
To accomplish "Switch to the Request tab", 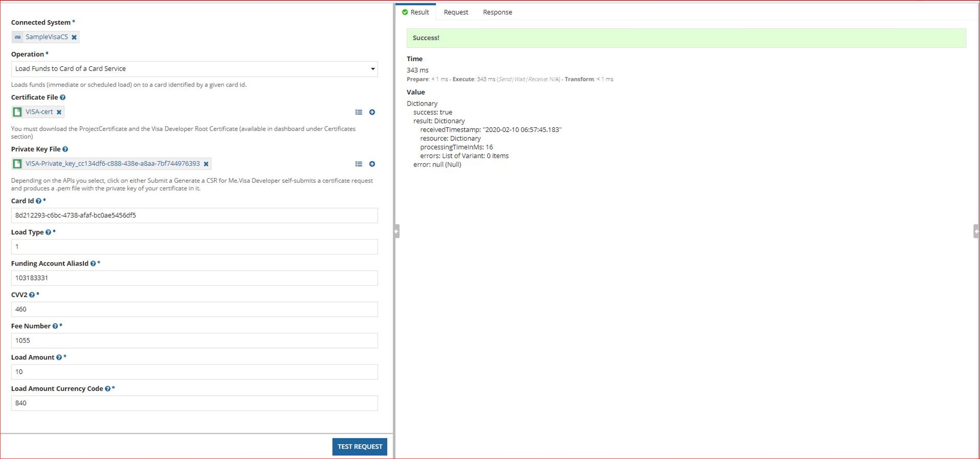I will (456, 12).
